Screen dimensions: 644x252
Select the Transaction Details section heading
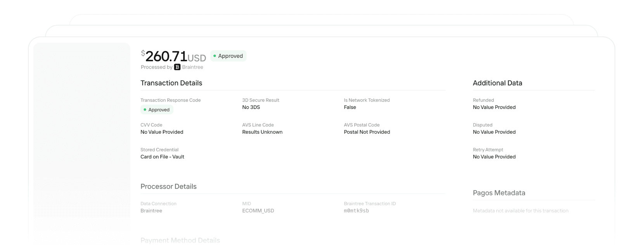171,83
